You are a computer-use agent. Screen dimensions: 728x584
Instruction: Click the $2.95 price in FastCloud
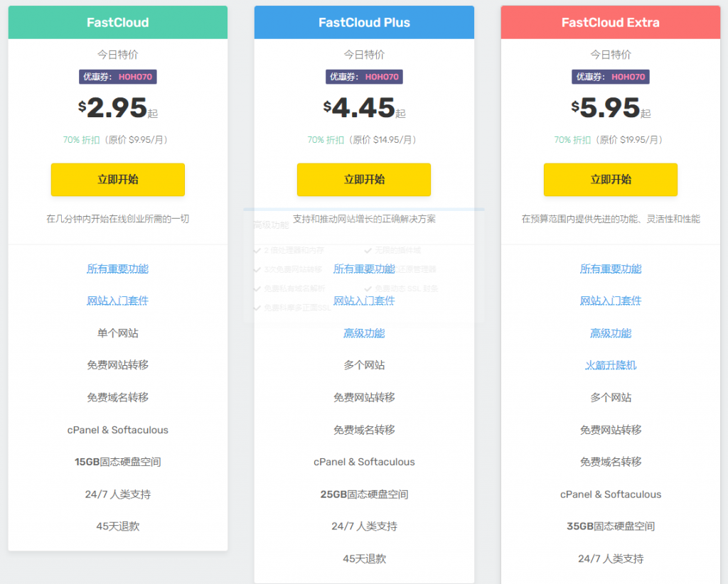[116, 108]
